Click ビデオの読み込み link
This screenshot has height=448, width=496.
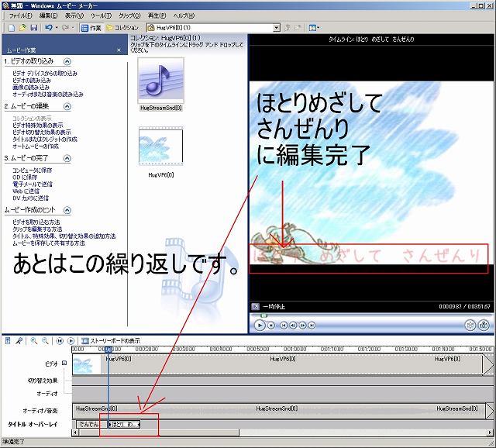click(32, 81)
